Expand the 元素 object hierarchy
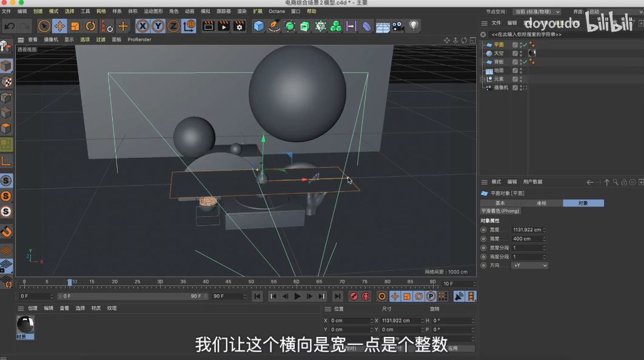The image size is (644, 360). (x=482, y=79)
